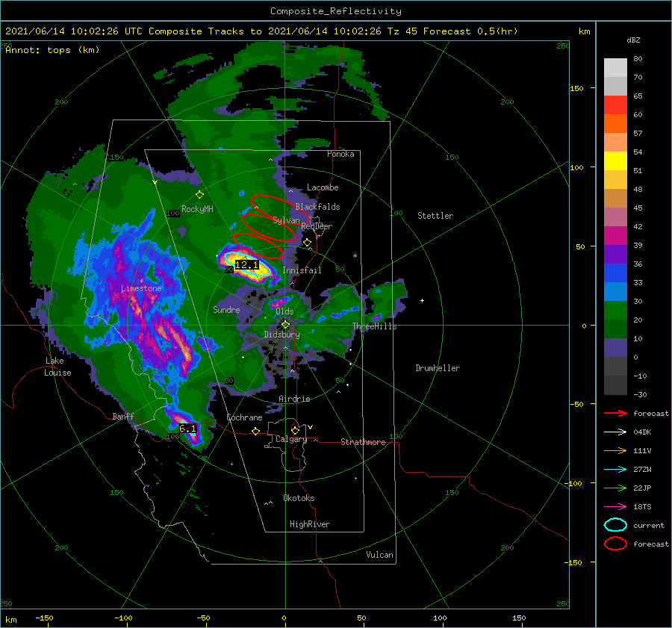The width and height of the screenshot is (672, 628).
Task: Select the Didsbury label
Action: tap(282, 335)
